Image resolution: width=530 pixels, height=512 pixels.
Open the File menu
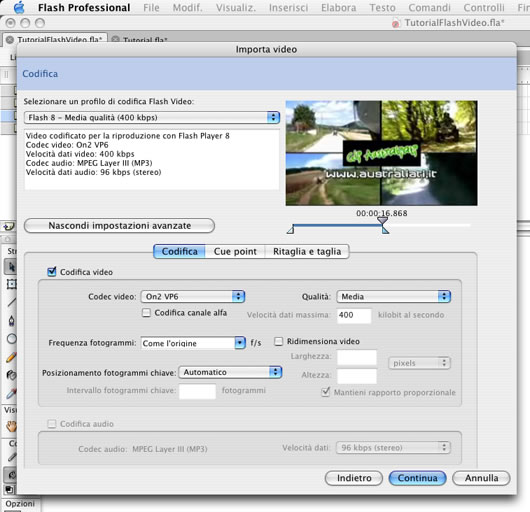tap(151, 7)
